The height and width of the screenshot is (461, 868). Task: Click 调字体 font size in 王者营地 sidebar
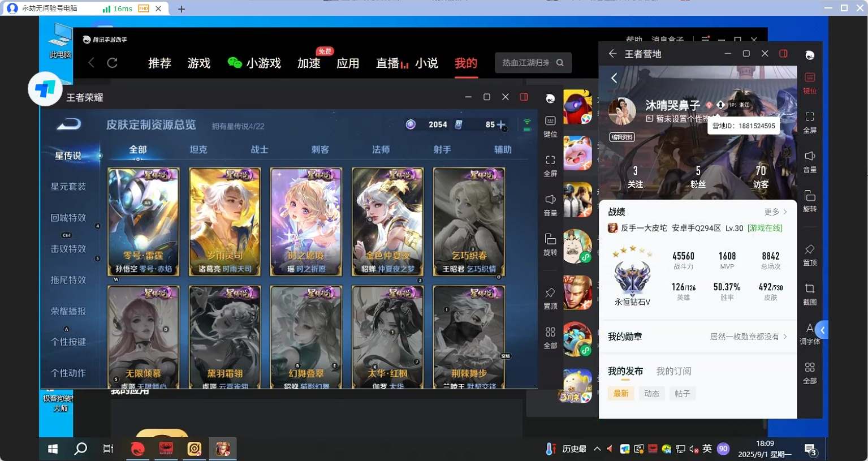(x=810, y=334)
